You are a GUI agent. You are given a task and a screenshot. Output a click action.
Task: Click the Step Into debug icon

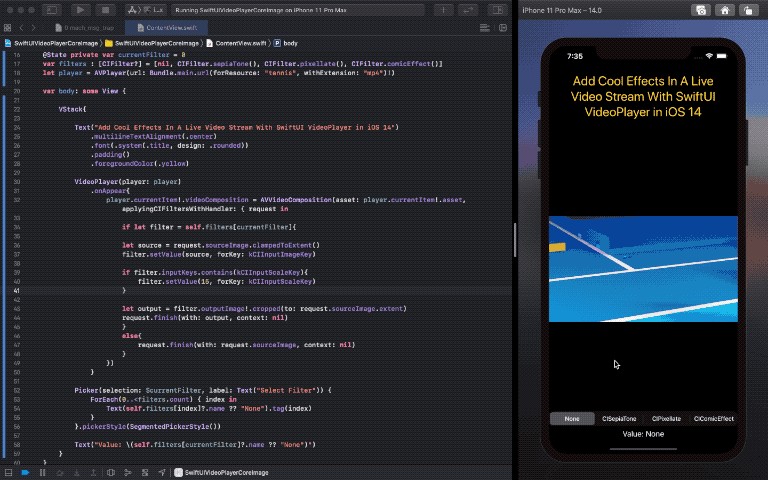pos(77,473)
